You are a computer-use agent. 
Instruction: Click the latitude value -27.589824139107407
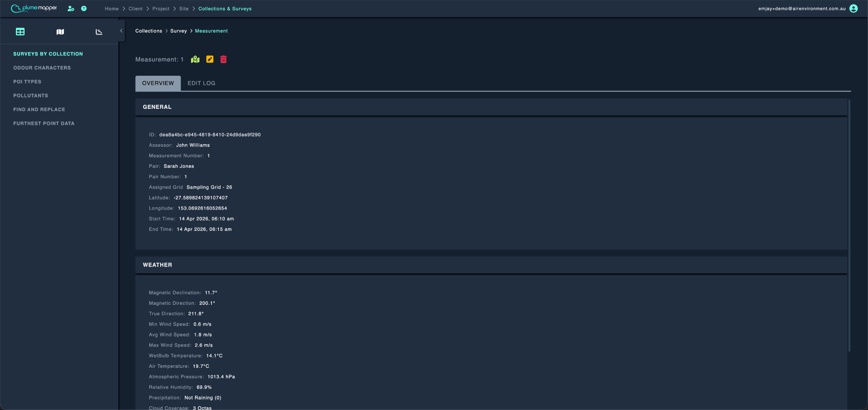coord(201,198)
